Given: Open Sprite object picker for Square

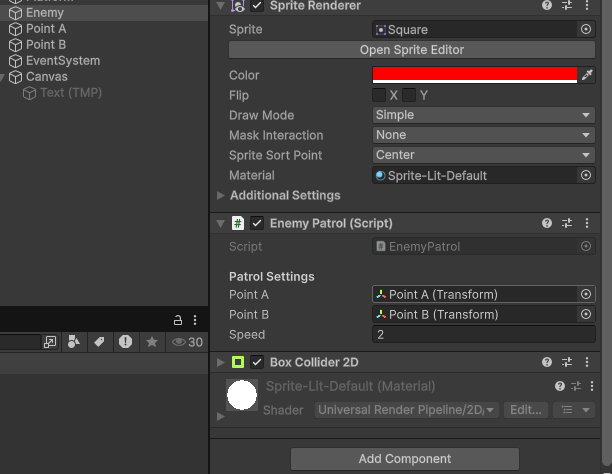Looking at the screenshot, I should [586, 29].
